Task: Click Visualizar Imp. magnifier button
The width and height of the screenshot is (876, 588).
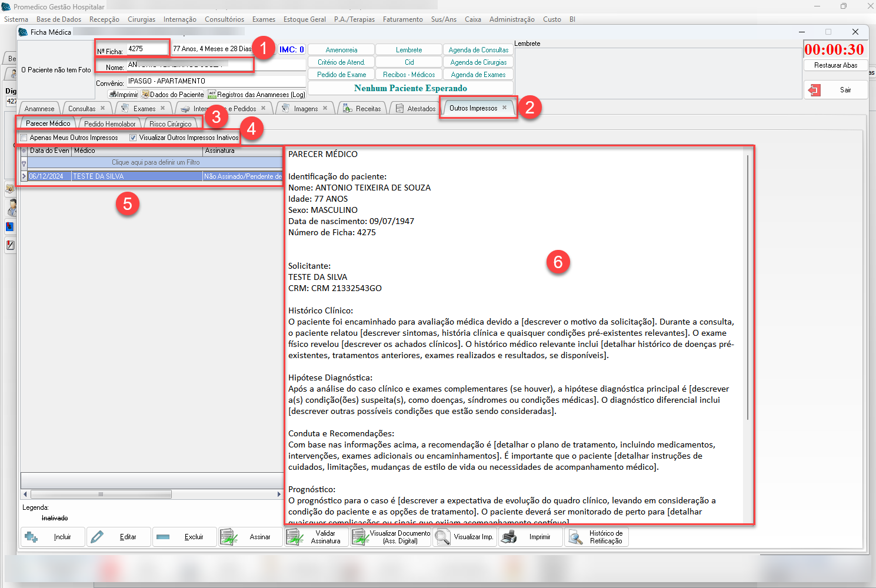Action: pyautogui.click(x=465, y=537)
